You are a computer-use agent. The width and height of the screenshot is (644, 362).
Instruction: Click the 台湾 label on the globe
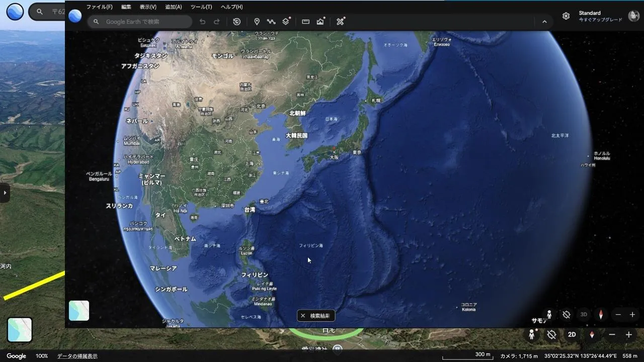(250, 209)
